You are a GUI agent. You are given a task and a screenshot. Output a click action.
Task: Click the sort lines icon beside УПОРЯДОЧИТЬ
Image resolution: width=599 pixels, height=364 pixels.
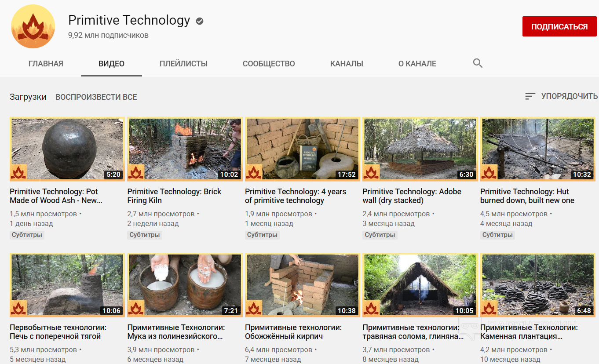click(530, 96)
